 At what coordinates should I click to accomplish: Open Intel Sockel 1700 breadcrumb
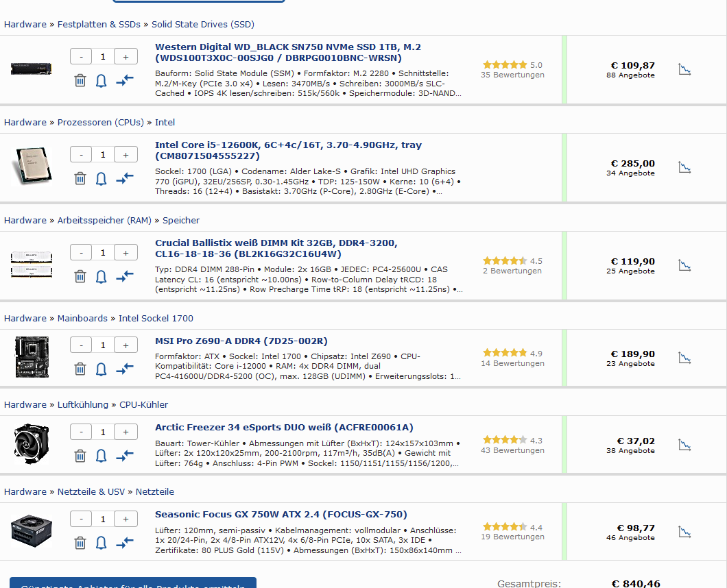(x=156, y=318)
